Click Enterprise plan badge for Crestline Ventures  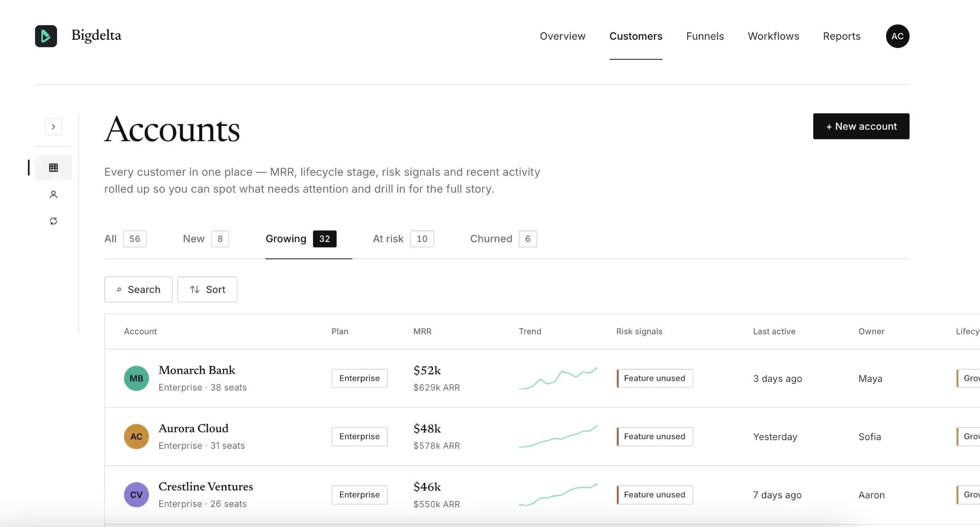coord(359,495)
